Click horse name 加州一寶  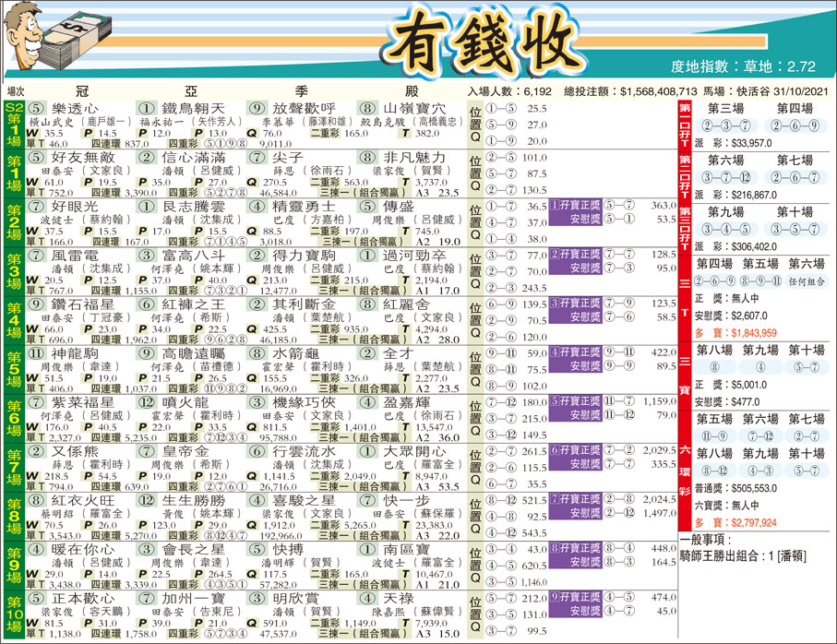pyautogui.click(x=194, y=599)
